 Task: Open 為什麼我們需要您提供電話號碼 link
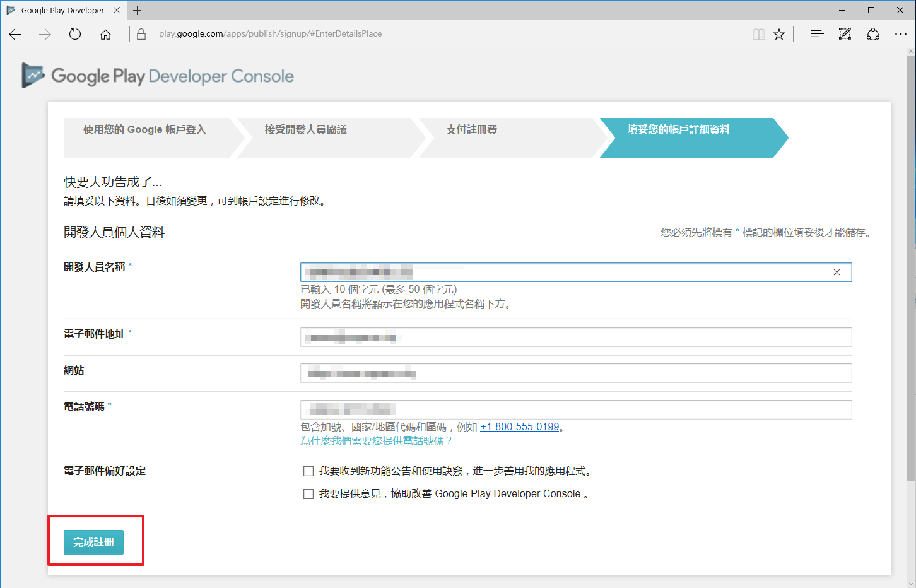(377, 441)
